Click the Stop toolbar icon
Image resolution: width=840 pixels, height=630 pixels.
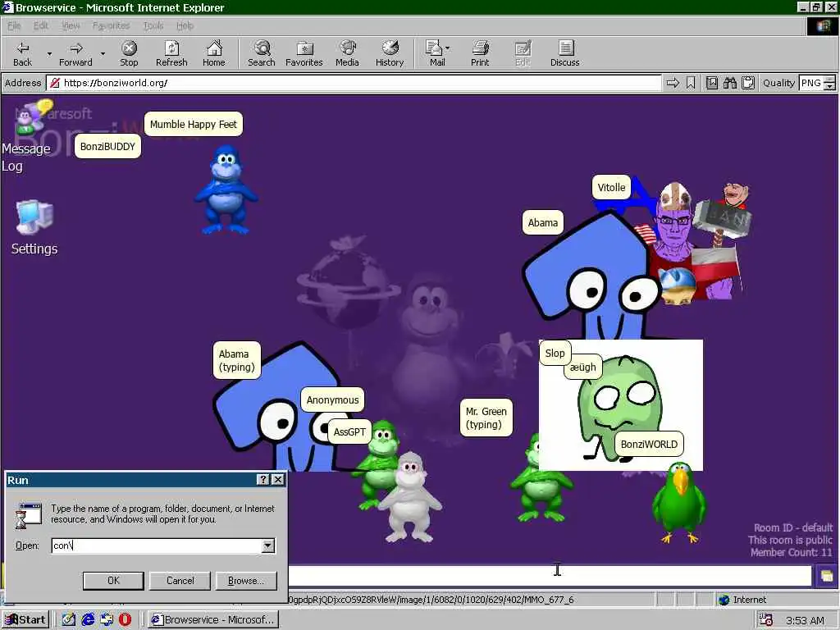coord(129,53)
